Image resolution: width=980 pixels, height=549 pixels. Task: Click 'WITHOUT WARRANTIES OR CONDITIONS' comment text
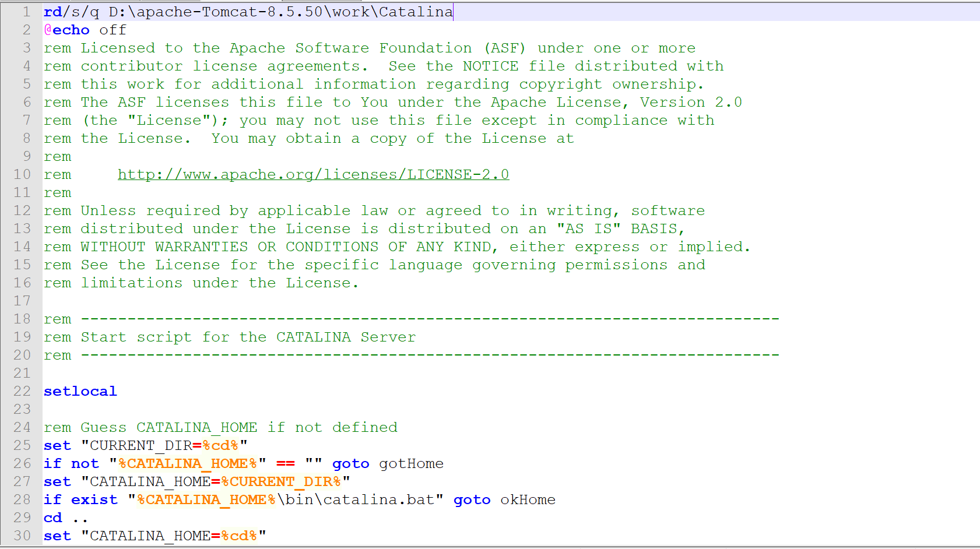pyautogui.click(x=230, y=247)
